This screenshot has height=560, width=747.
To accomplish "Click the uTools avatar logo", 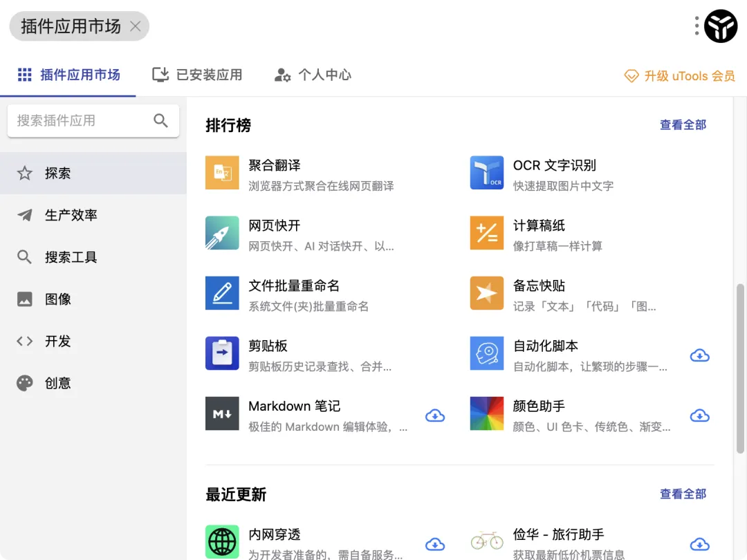I will 721,26.
